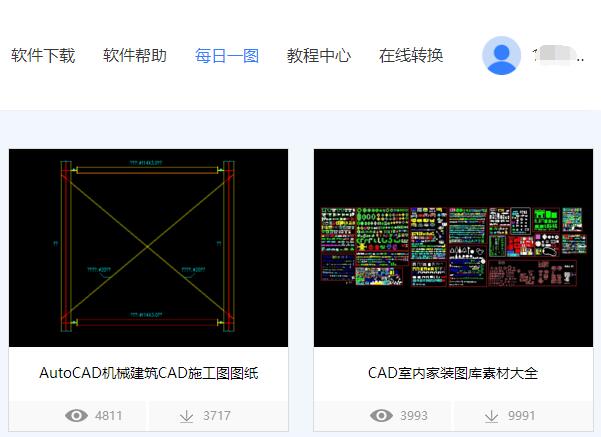Click the download count 3717
601x437 pixels.
click(217, 416)
